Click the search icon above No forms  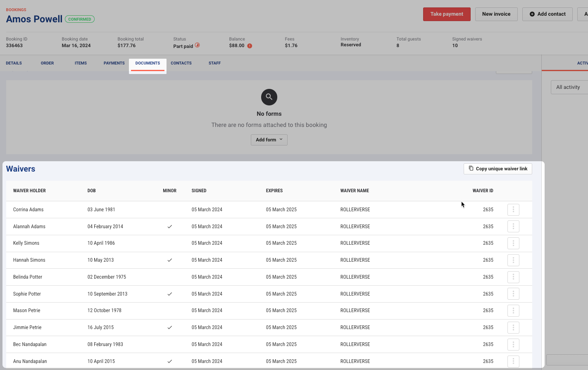click(x=269, y=97)
